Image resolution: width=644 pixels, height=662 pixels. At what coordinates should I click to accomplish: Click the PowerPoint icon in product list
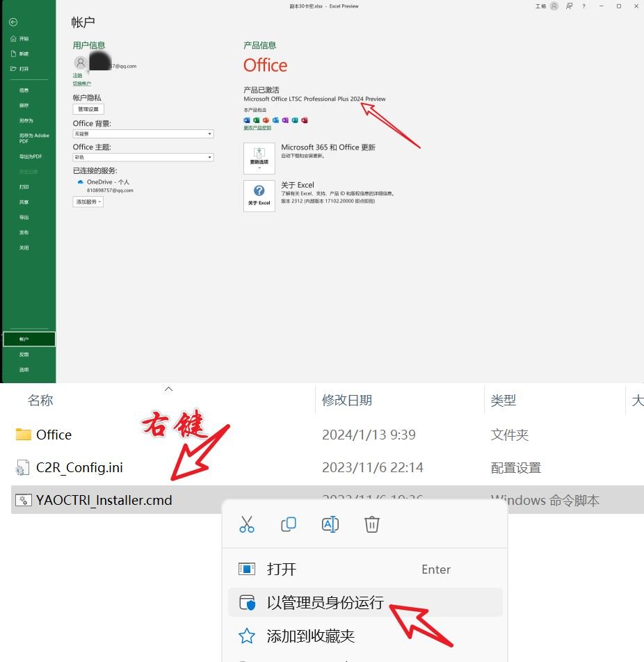click(266, 120)
